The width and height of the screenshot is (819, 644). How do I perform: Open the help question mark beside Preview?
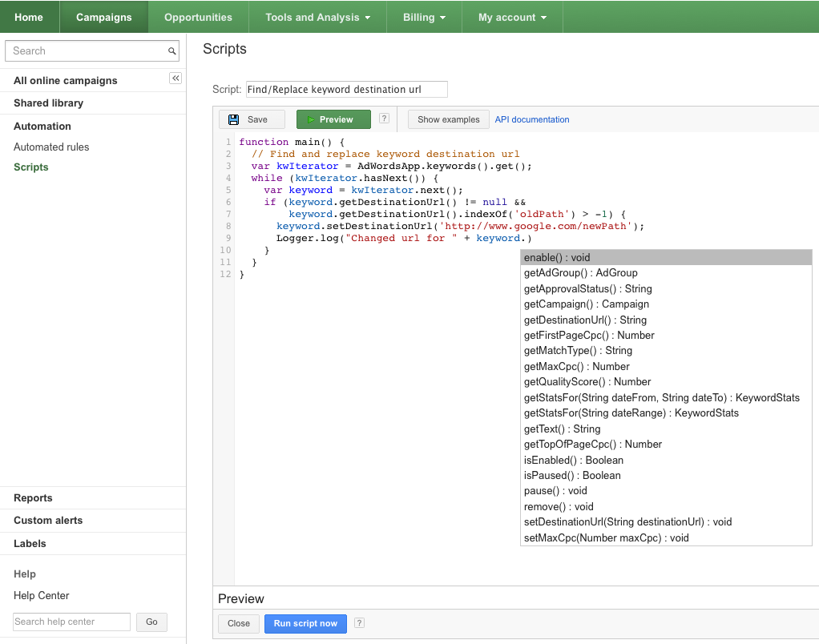click(384, 119)
